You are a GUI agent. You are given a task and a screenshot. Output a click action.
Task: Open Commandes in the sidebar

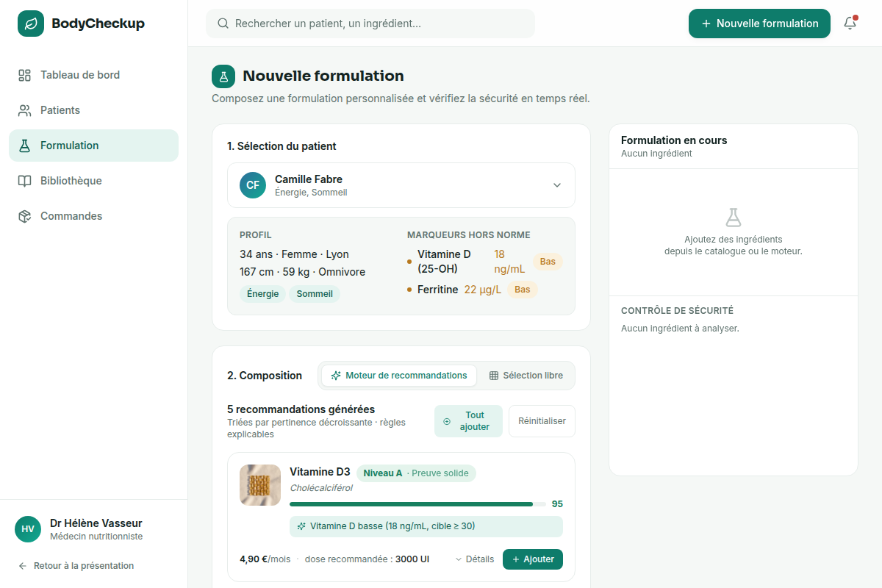(x=93, y=216)
